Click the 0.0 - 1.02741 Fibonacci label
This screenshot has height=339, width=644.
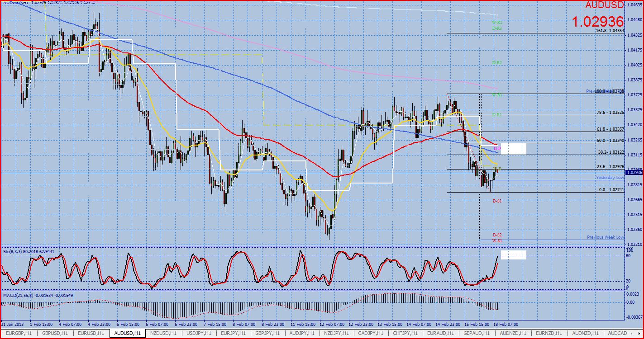(x=612, y=190)
